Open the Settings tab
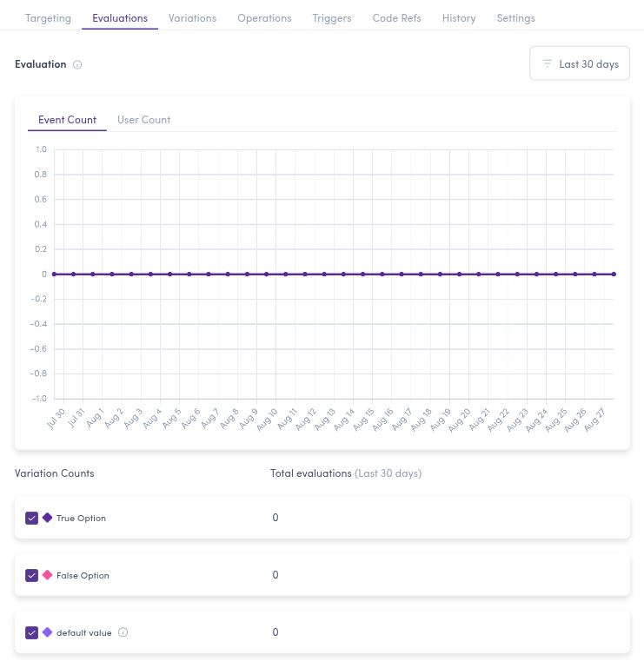Viewport: 644px width, 668px height. [515, 18]
